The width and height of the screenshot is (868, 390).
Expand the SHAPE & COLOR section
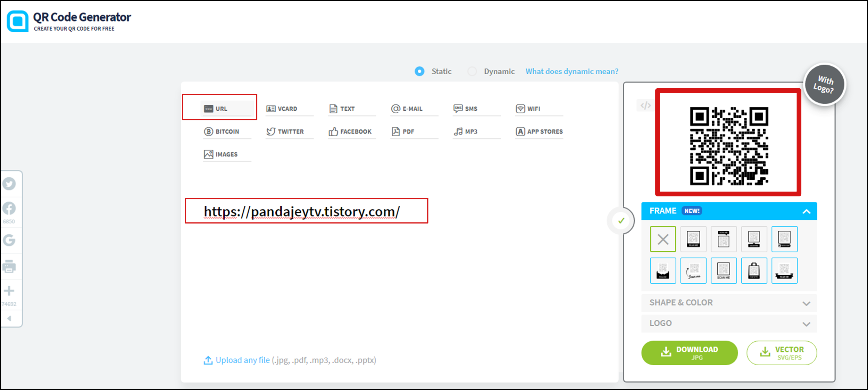[729, 303]
